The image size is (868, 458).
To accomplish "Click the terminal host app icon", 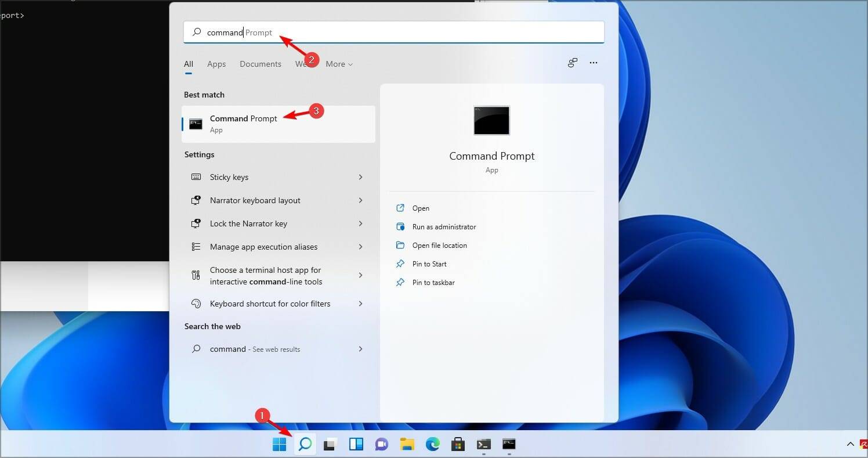I will 196,275.
